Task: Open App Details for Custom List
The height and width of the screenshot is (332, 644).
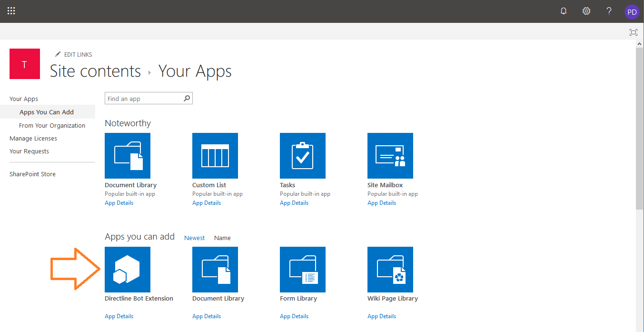Action: [x=207, y=203]
